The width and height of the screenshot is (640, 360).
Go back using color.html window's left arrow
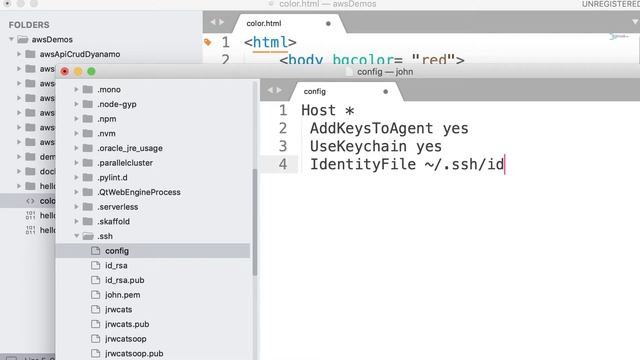click(213, 22)
